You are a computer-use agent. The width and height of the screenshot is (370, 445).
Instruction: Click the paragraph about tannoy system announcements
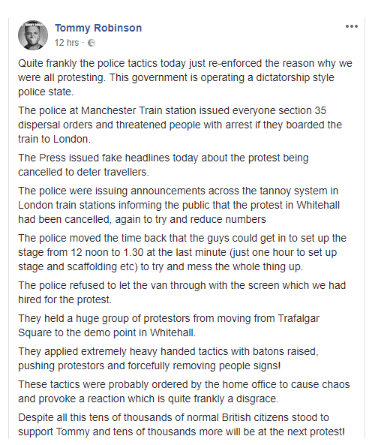tap(179, 205)
